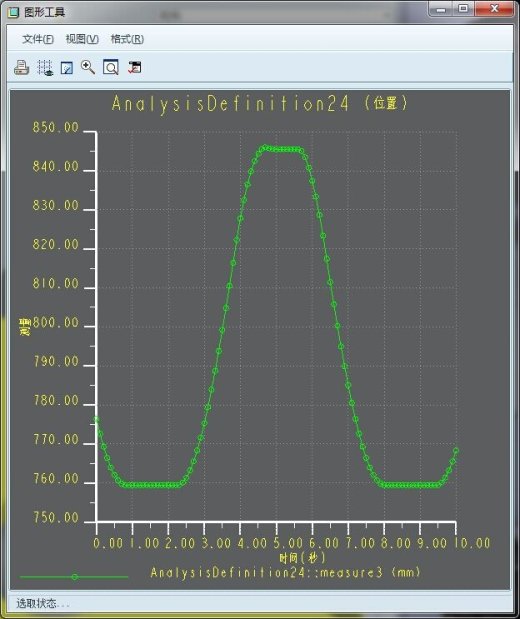Open the 视图(V) menu
Screen dimensions: 520x619
[x=82, y=39]
